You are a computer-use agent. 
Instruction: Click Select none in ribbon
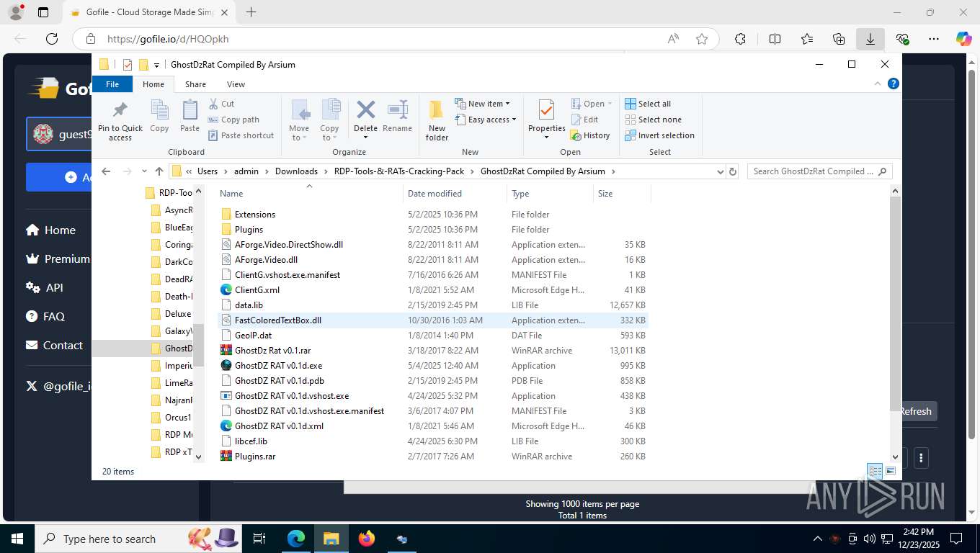[653, 120]
